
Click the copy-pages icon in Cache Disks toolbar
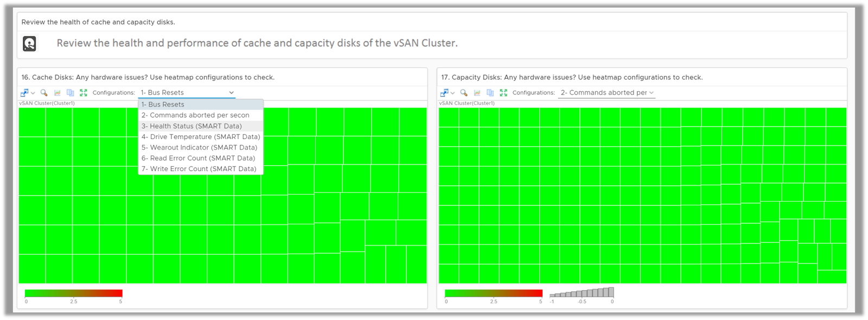70,93
